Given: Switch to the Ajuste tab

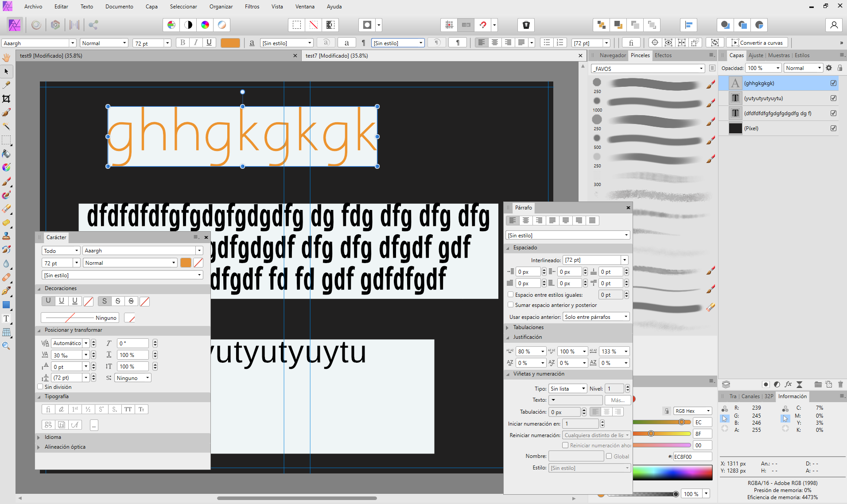Looking at the screenshot, I should (x=756, y=55).
